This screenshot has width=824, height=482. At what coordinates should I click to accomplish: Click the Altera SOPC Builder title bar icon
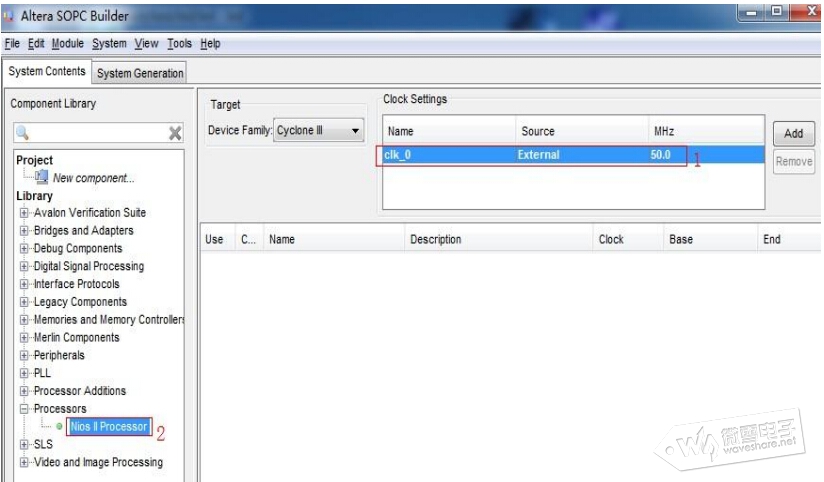click(x=11, y=15)
